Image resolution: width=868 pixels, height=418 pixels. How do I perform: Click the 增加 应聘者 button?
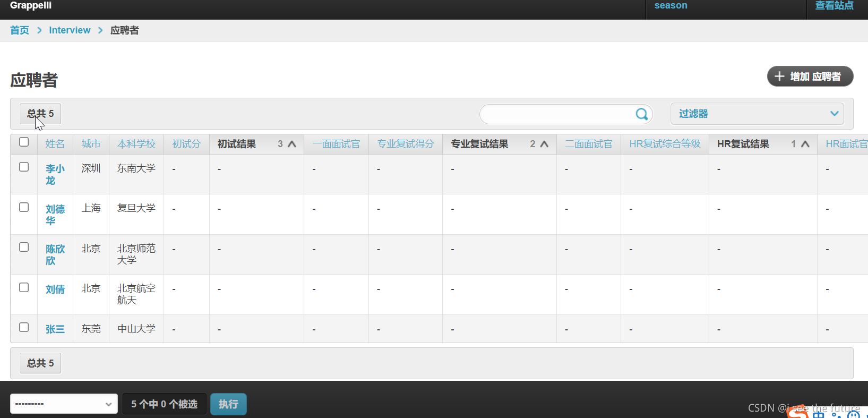pyautogui.click(x=810, y=76)
